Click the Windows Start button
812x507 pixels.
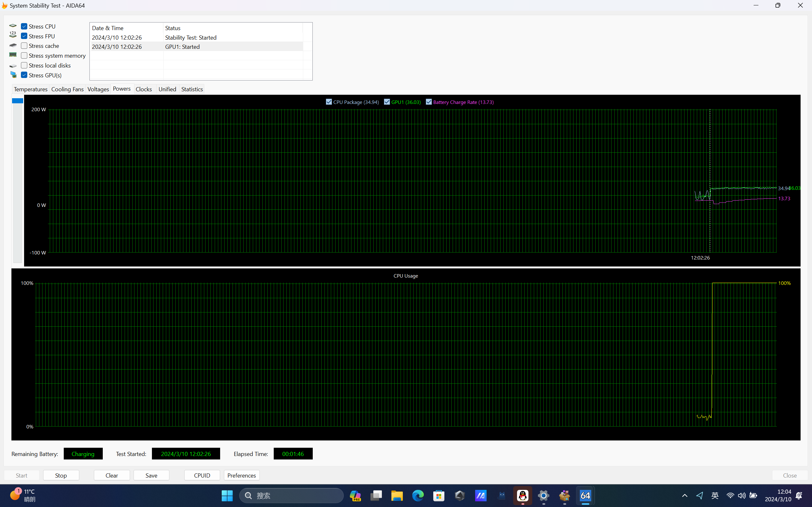[227, 495]
